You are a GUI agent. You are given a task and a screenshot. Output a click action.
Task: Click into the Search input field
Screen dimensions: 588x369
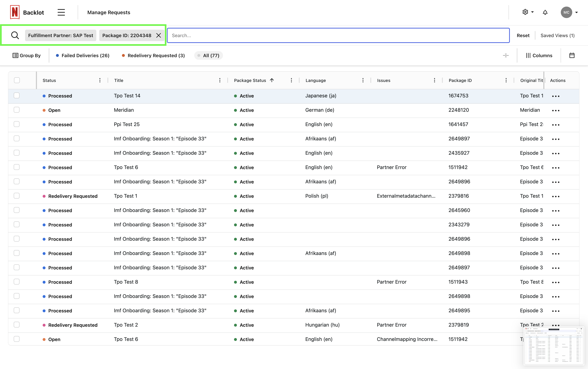click(338, 35)
